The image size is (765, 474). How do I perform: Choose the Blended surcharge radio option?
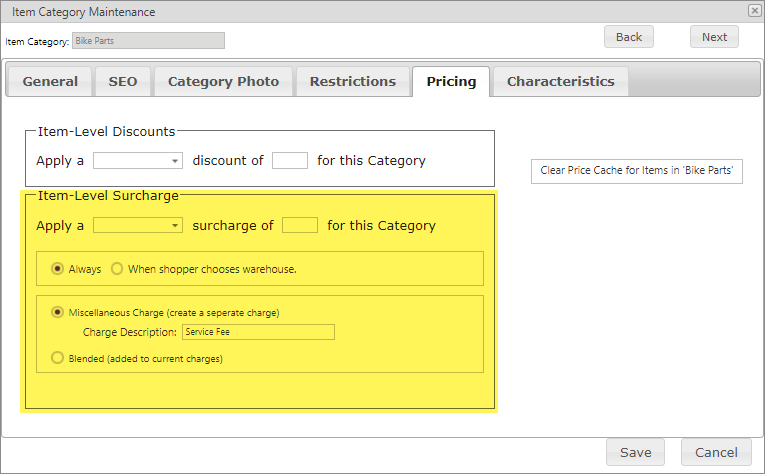58,358
